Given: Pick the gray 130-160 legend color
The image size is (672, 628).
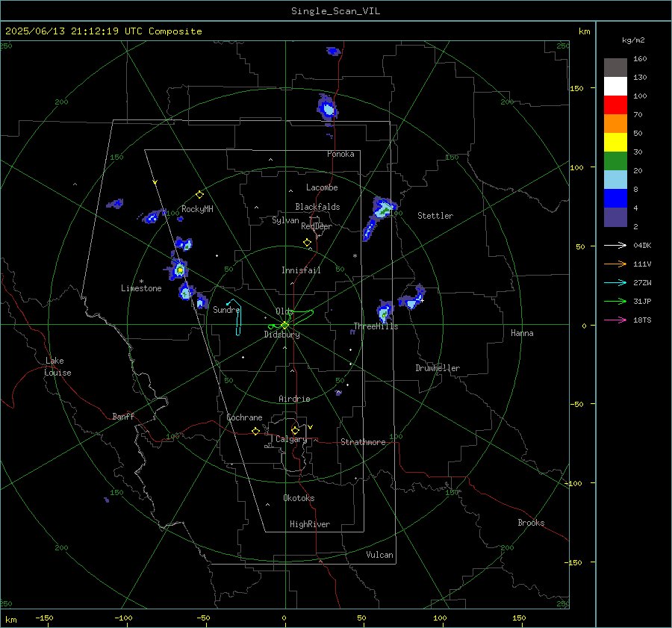Looking at the screenshot, I should [615, 68].
